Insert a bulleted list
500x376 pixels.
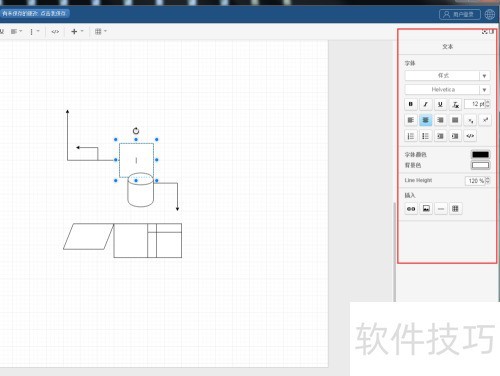tap(425, 136)
